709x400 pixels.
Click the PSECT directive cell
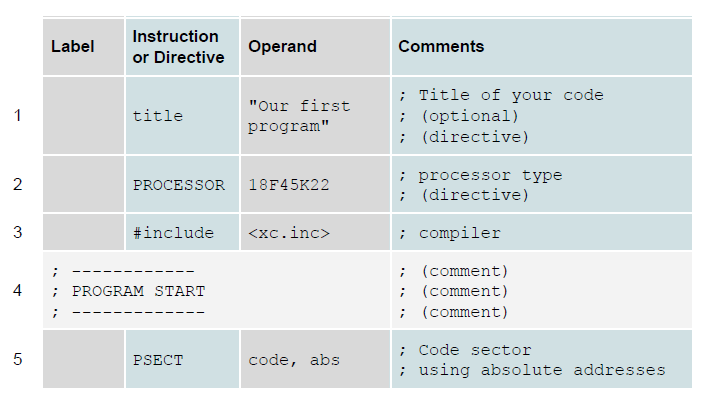(x=182, y=359)
